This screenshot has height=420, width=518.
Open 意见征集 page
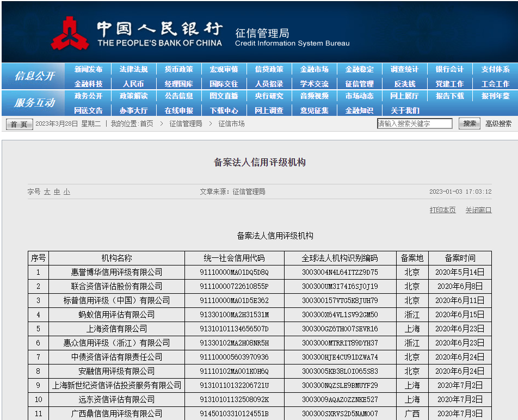point(314,110)
